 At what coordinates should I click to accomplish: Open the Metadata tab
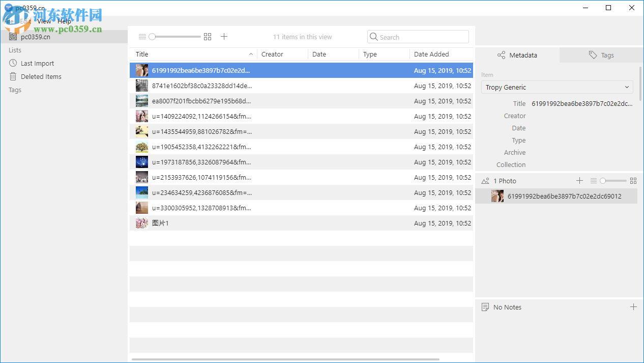point(517,55)
